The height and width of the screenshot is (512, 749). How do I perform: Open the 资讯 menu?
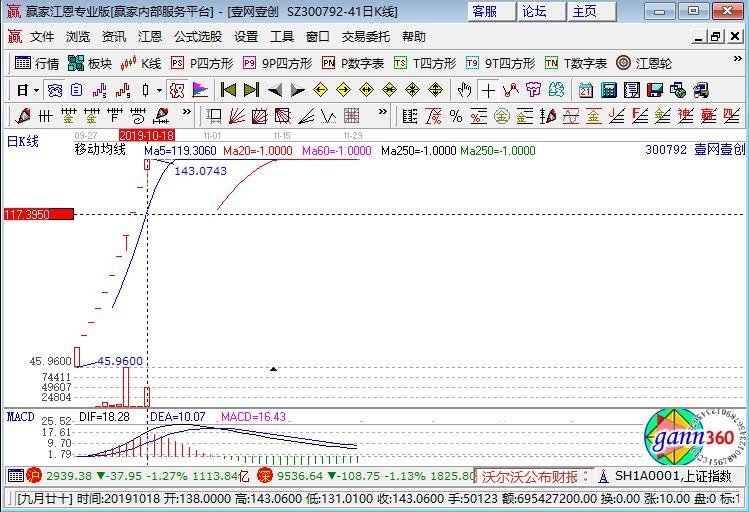114,36
